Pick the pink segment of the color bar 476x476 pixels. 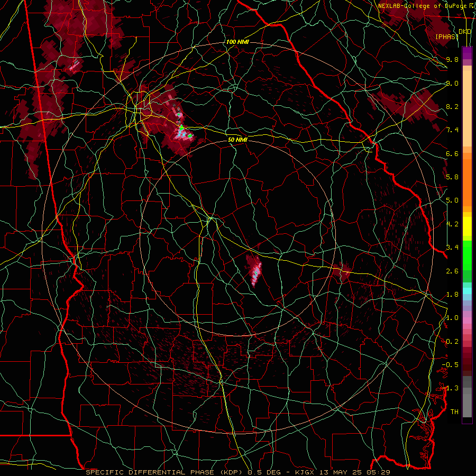467,321
